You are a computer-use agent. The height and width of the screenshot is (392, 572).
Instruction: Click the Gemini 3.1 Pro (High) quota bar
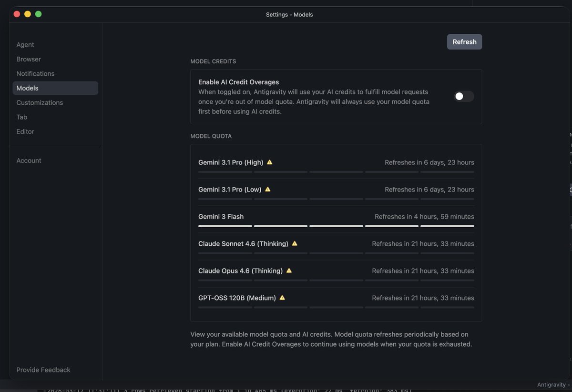pos(336,172)
